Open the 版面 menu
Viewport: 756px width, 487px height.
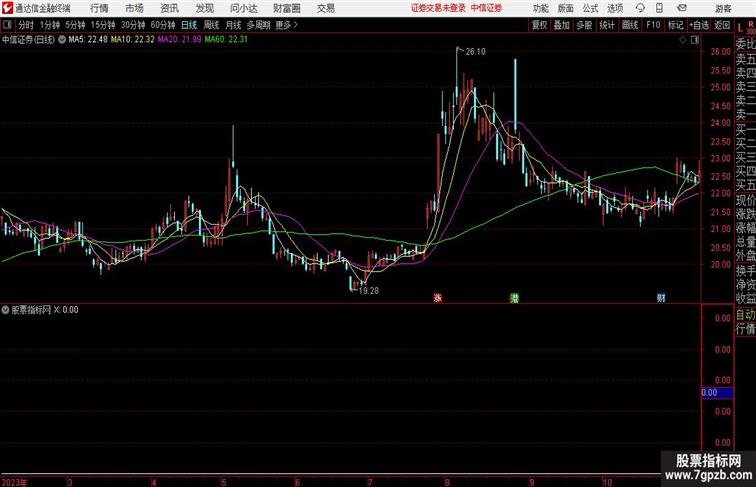pyautogui.click(x=566, y=8)
